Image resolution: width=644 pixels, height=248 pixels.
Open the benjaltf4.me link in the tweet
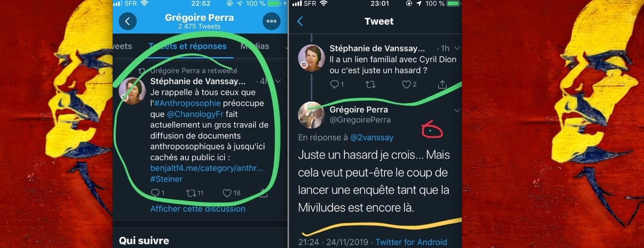click(x=206, y=168)
